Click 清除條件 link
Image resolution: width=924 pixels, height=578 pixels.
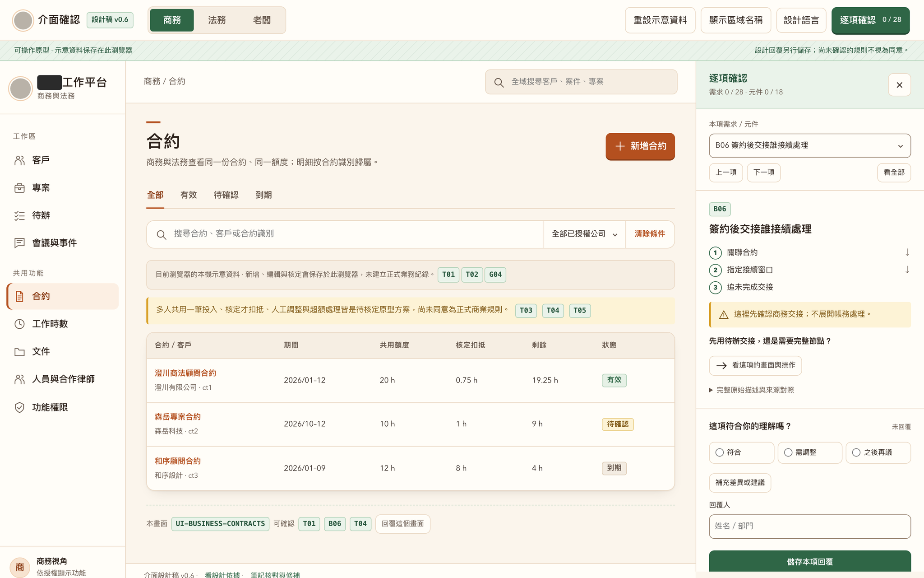(650, 234)
